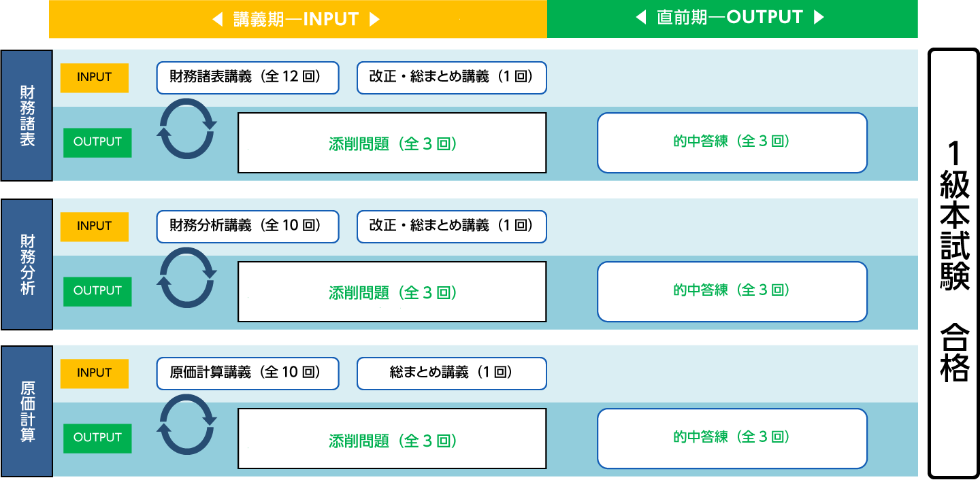Open 財務諸表講義（全12回）box
This screenshot has height=480, width=980.
pos(248,78)
